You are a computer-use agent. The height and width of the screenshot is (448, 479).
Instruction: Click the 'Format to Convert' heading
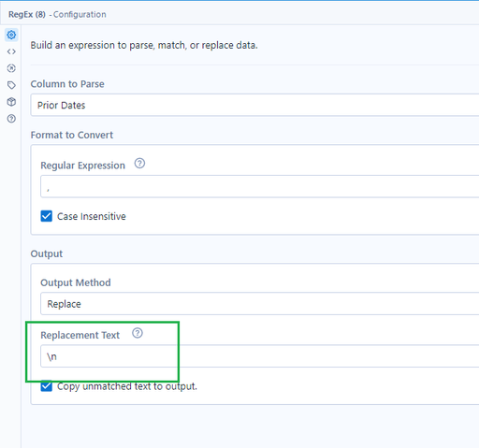tap(72, 135)
